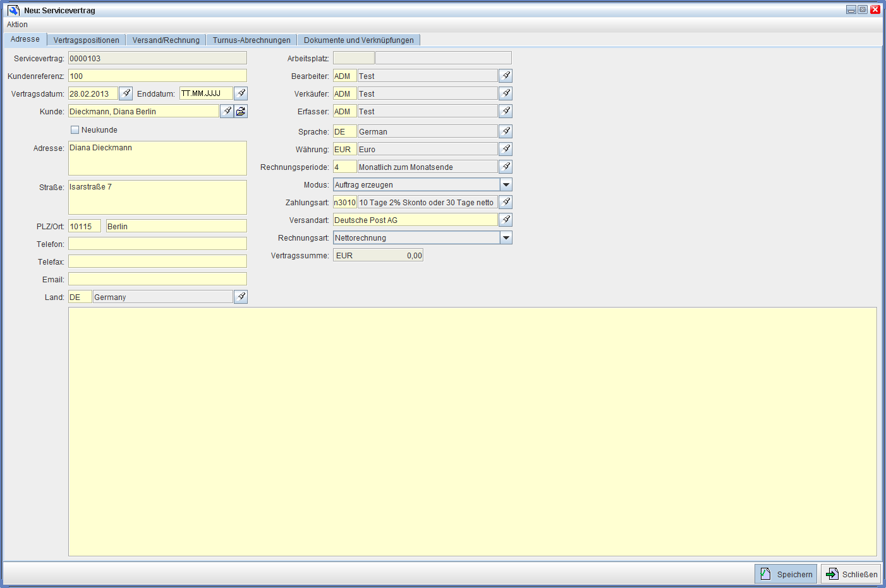Open the Zahlungsart lookup icon
This screenshot has height=588, width=886.
[506, 202]
